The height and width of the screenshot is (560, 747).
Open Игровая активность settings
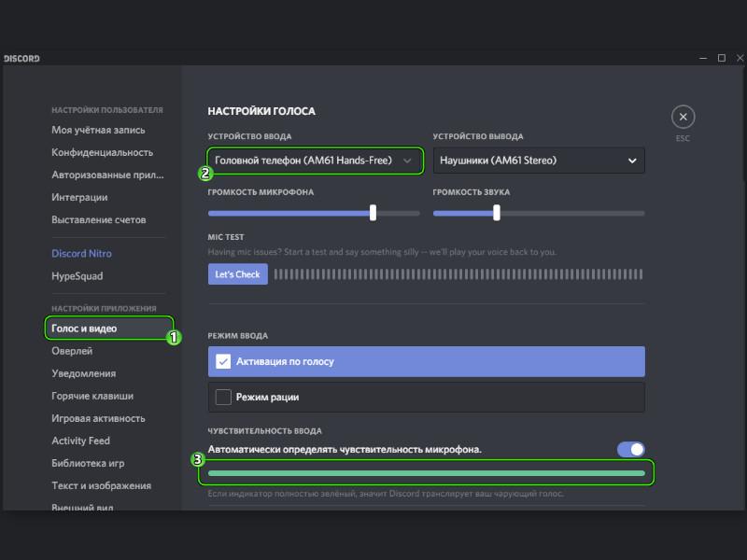click(98, 418)
